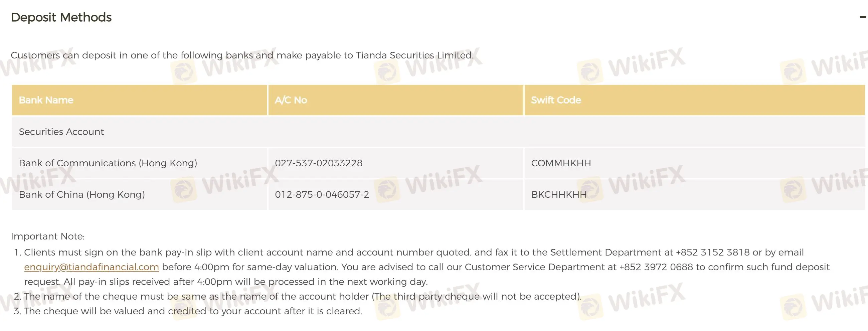Select the A/C No column header
Screen dimensions: 868x331
(291, 100)
